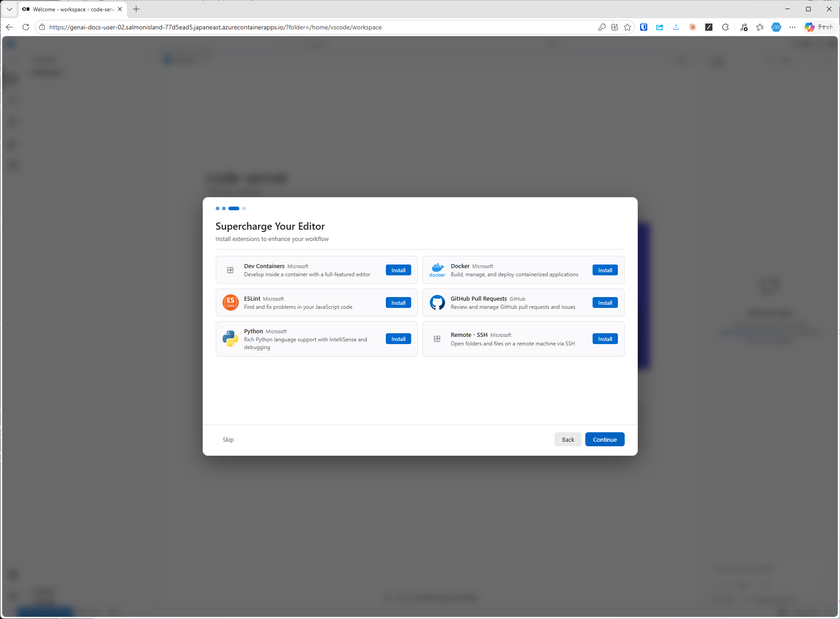Install the ESLint extension
The width and height of the screenshot is (840, 619).
click(398, 302)
